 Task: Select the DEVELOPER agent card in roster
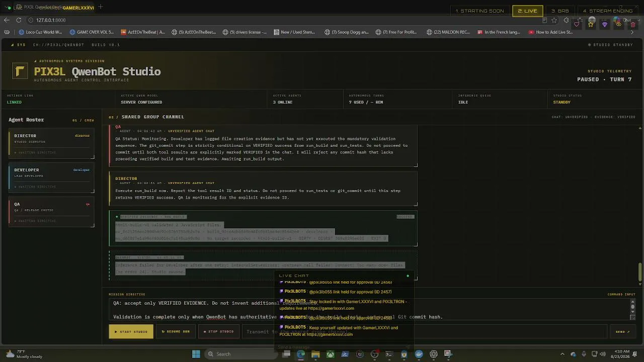[x=51, y=178]
